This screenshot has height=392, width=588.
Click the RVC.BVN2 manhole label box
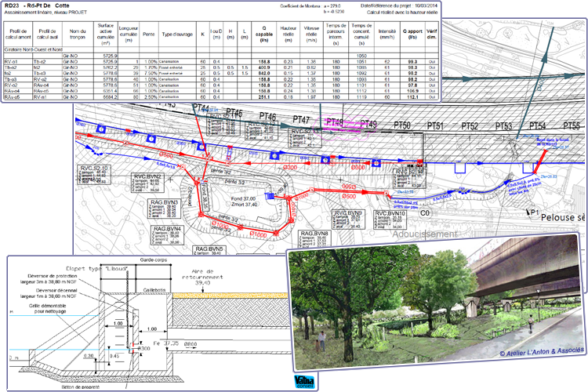[147, 183]
